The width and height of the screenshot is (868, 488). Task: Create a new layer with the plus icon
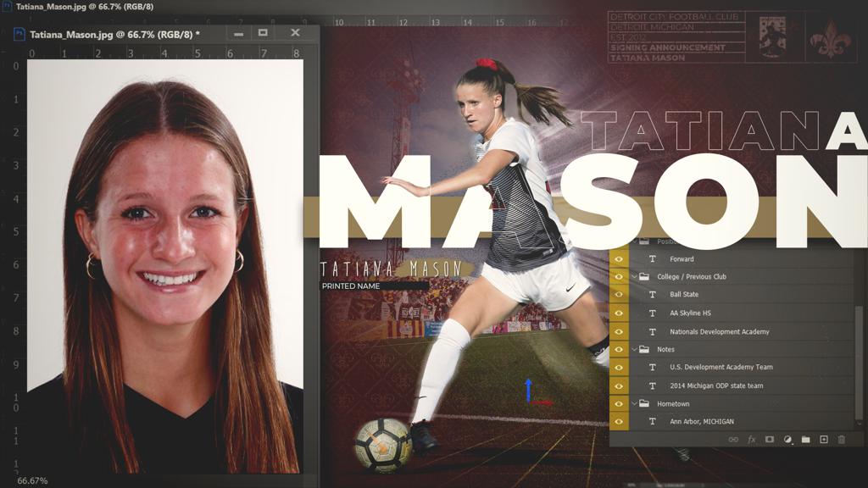pyautogui.click(x=824, y=440)
